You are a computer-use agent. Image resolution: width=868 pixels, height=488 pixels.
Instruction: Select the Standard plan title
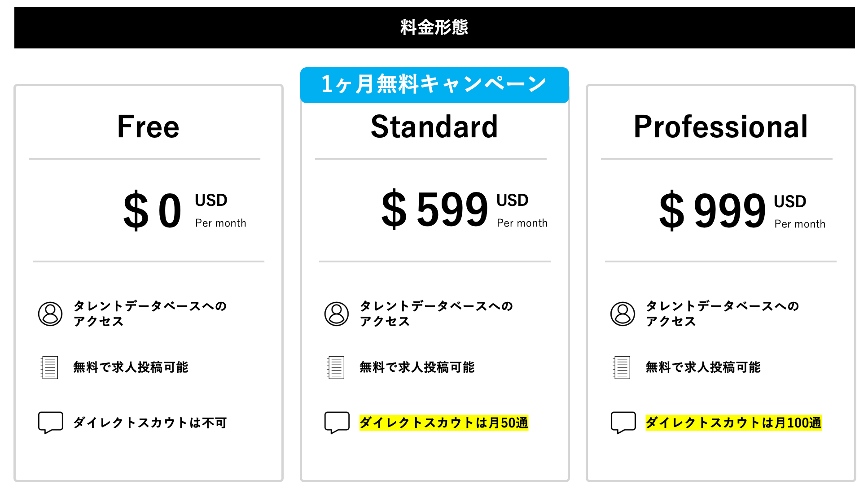(434, 127)
